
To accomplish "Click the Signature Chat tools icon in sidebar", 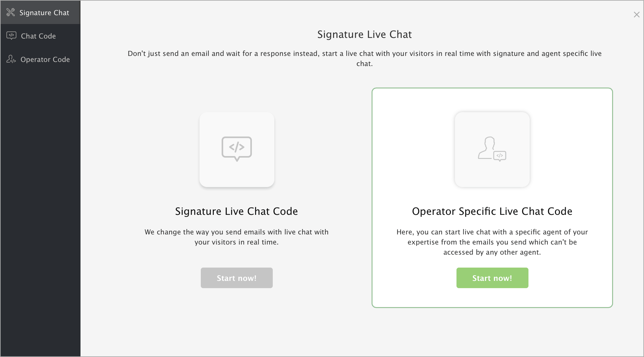I will [x=11, y=12].
